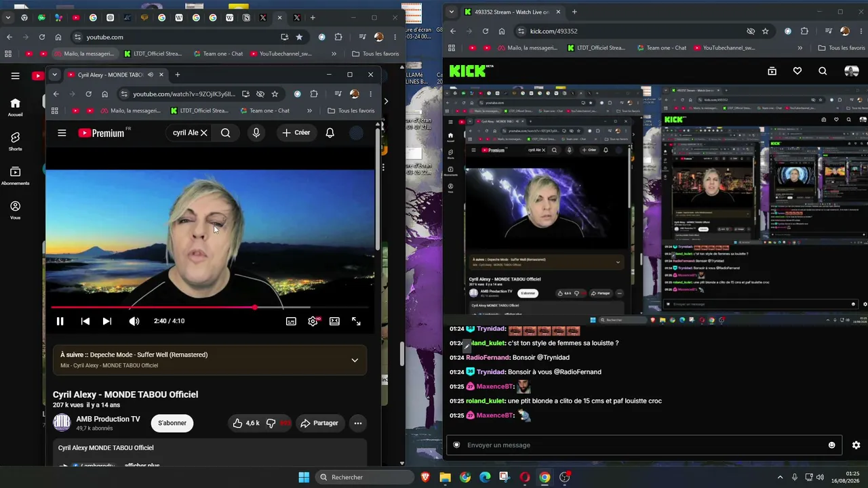Mute the YouTube player volume

coord(134,321)
